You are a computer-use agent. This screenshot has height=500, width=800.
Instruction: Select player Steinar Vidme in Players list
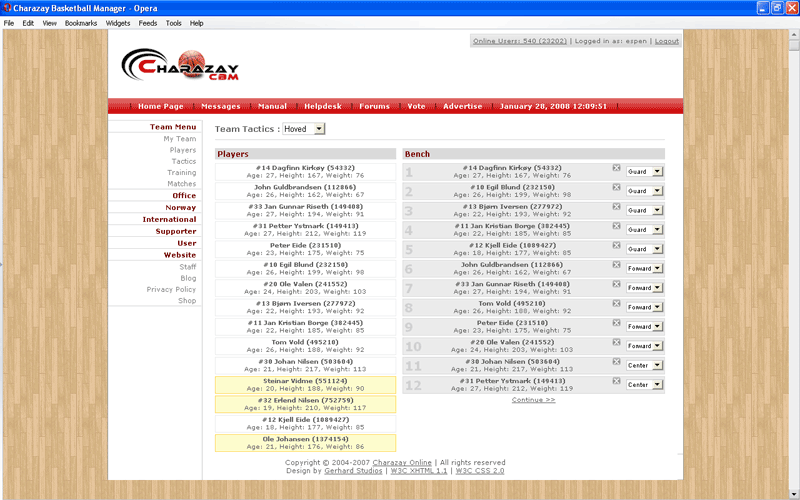[305, 385]
